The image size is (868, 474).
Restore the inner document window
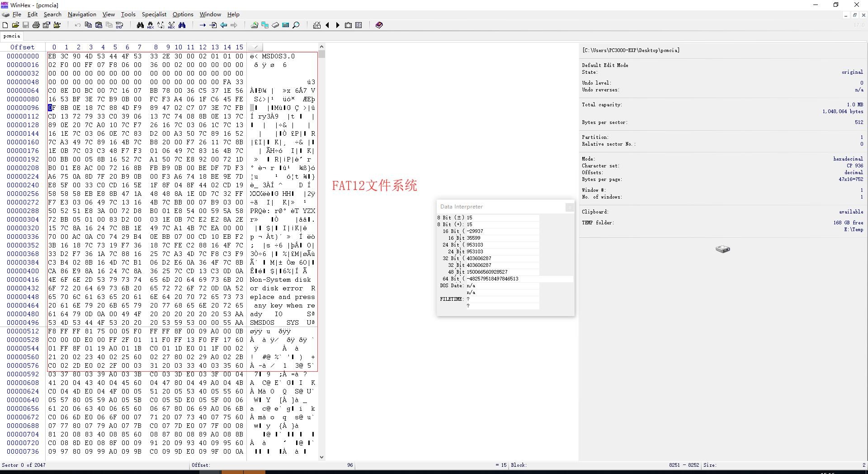click(x=854, y=15)
